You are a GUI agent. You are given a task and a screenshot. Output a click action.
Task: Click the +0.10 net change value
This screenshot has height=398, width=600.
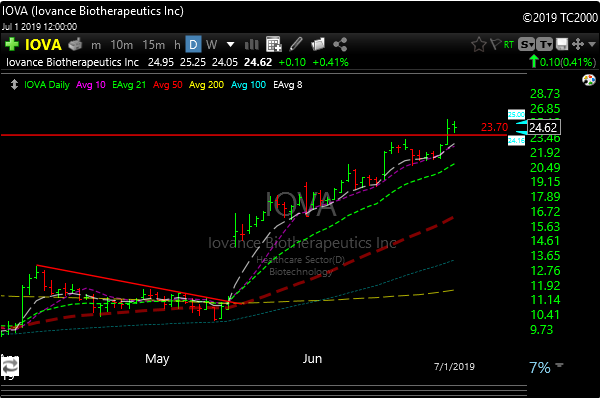click(292, 62)
